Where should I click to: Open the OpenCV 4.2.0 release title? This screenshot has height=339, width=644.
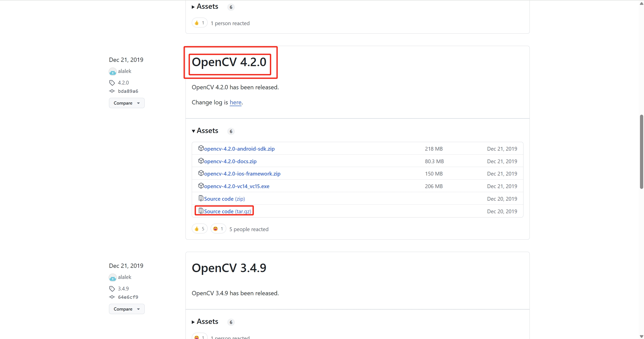(229, 62)
